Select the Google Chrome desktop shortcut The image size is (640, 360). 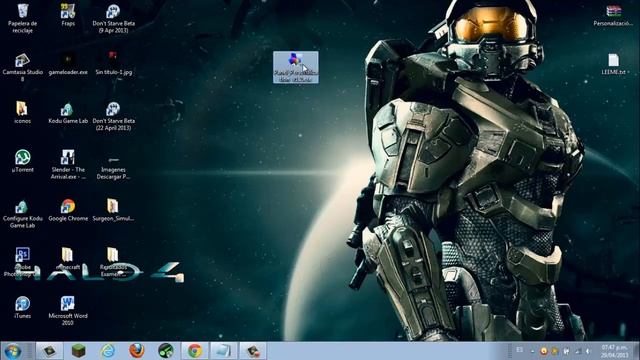68,210
